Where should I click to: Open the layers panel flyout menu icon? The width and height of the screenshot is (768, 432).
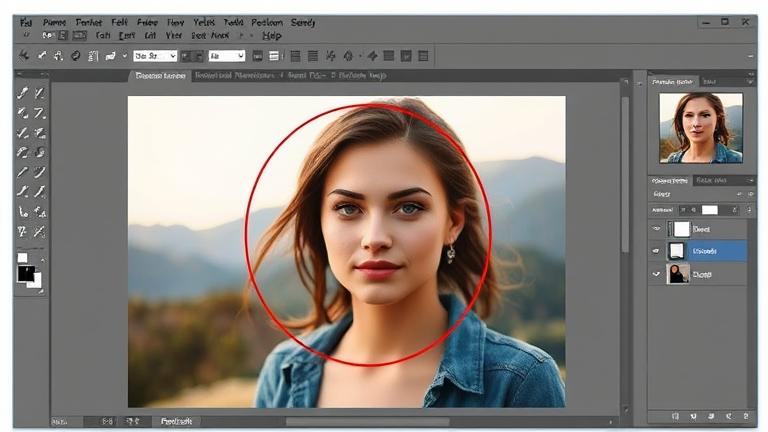[750, 181]
